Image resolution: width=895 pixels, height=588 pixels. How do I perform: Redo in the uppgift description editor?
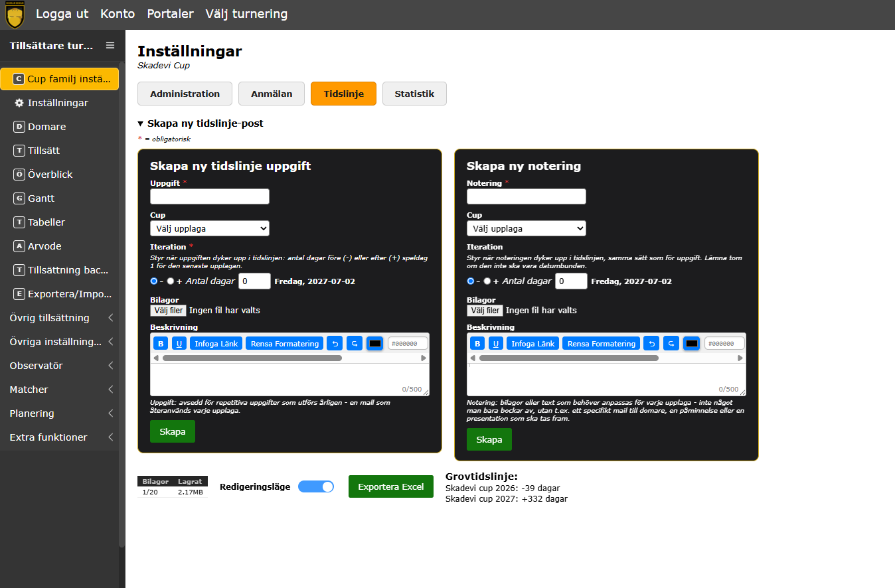[355, 343]
